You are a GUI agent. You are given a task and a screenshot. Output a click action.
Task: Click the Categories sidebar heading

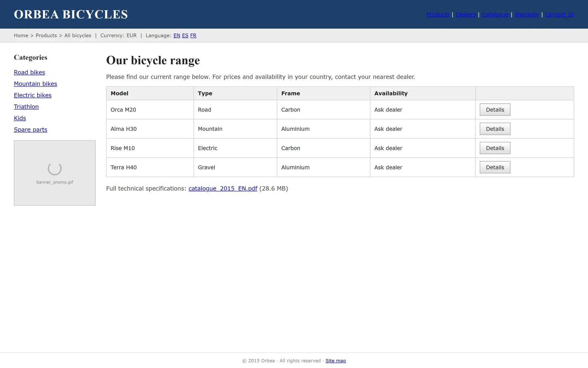tap(30, 58)
